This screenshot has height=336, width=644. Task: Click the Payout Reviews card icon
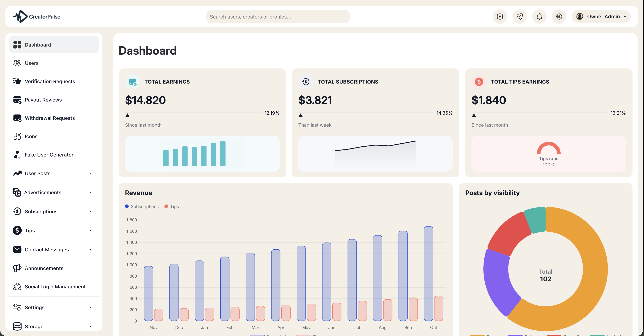pos(17,100)
